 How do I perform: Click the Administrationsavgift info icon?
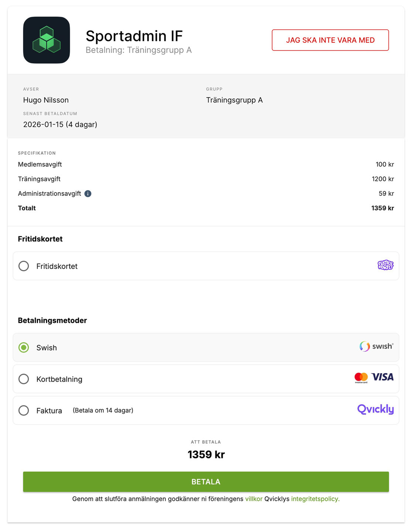pyautogui.click(x=88, y=194)
